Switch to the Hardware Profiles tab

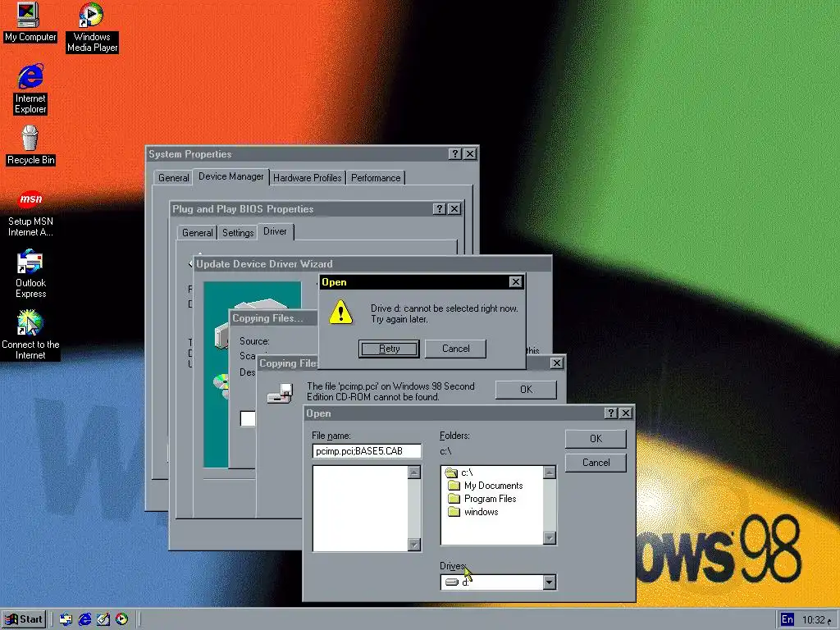click(307, 178)
